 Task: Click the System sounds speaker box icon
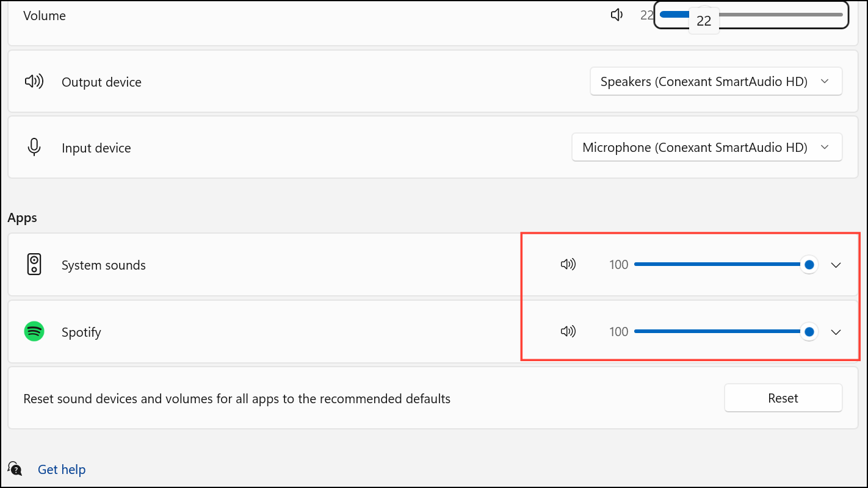(x=34, y=265)
